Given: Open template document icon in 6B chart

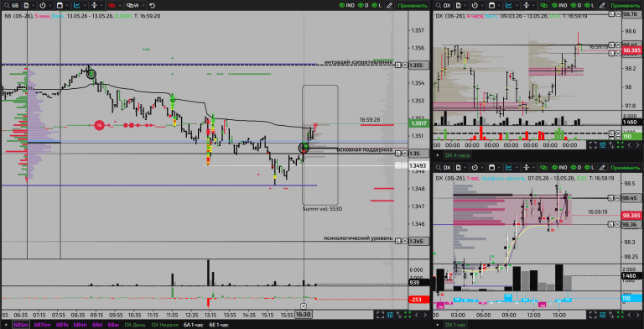Looking at the screenshot, I should [x=26, y=5].
